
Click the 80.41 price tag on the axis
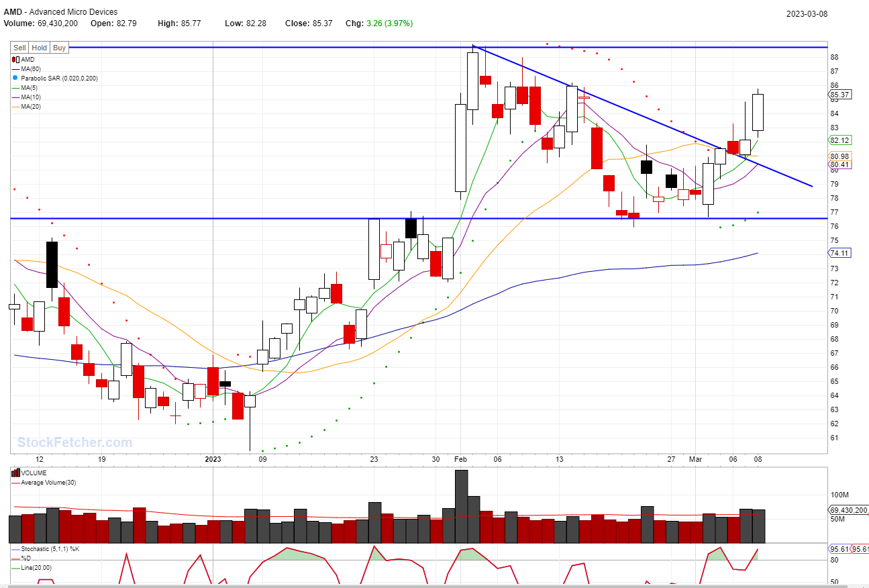[x=840, y=164]
